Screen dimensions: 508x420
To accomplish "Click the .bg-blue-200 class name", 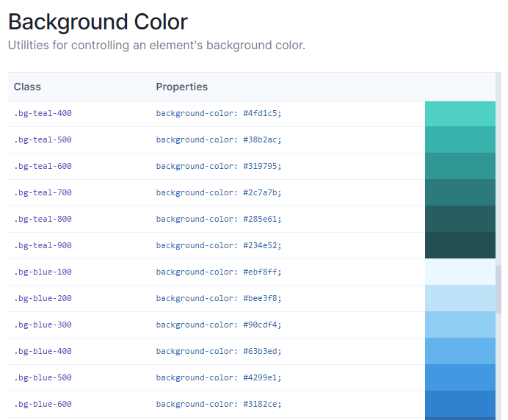I will 43,298.
